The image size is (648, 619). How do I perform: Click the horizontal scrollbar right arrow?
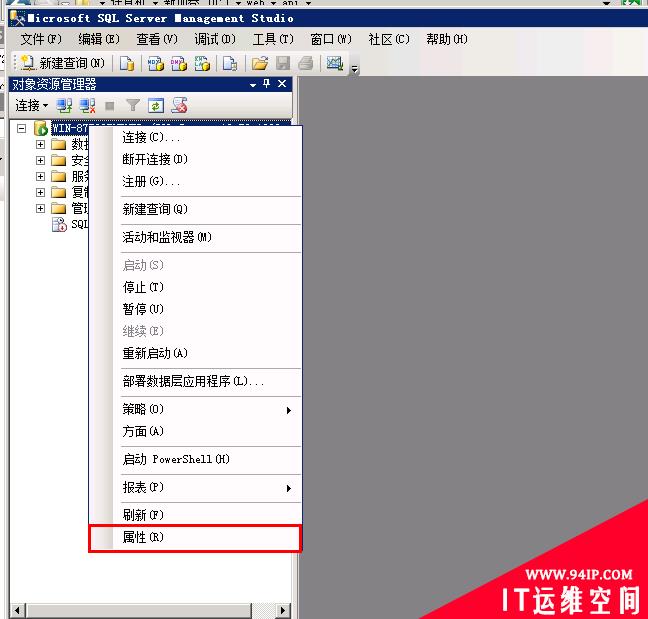click(x=283, y=610)
